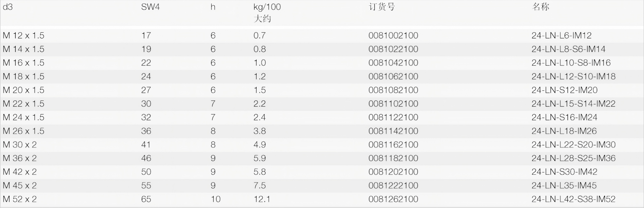Open order number 0081122100
644x208 pixels.
coord(393,117)
